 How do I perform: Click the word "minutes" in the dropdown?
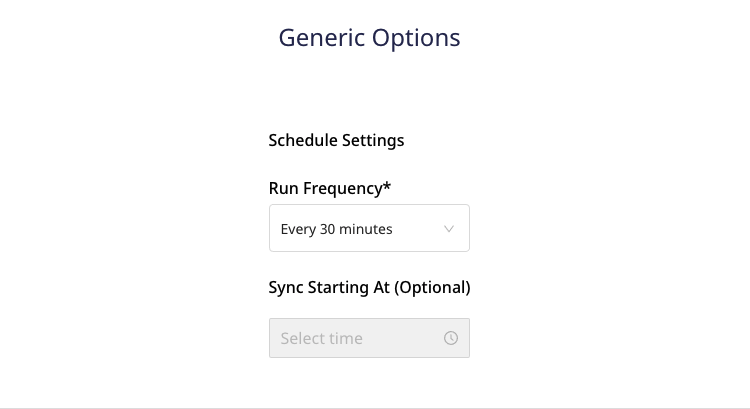[x=367, y=229]
